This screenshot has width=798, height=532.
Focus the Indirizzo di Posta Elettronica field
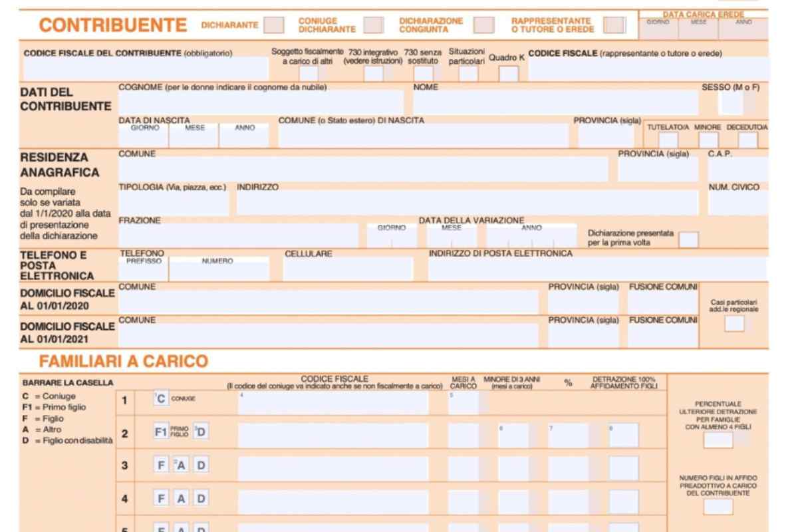(x=597, y=269)
